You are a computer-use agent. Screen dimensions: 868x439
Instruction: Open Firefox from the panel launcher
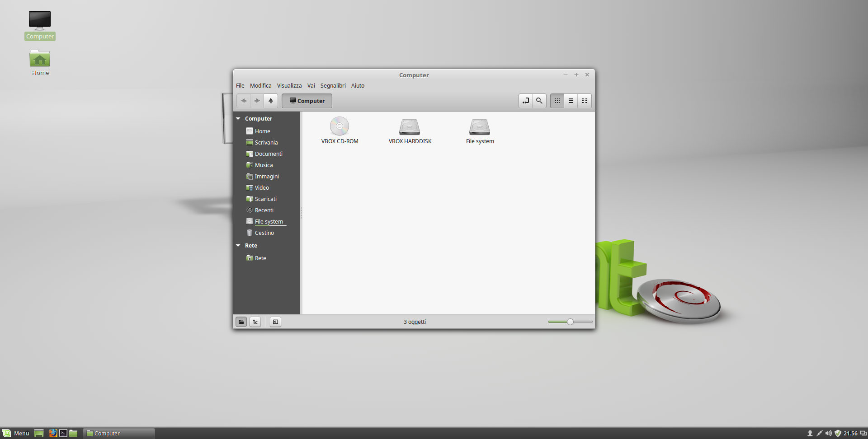coord(53,433)
